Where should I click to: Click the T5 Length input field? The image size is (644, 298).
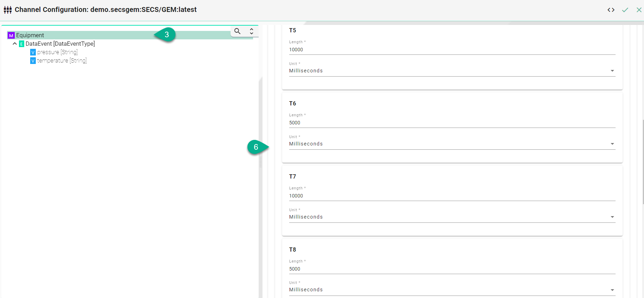point(452,50)
